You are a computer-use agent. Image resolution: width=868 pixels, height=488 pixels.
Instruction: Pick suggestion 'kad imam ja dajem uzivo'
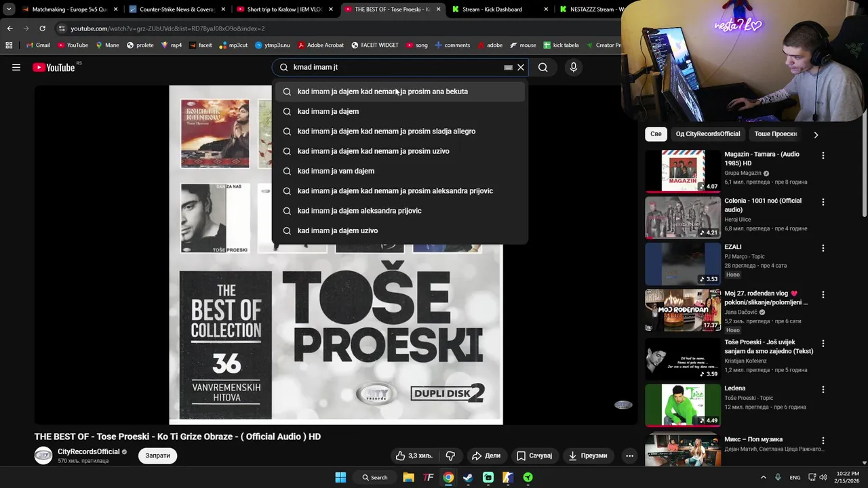tap(399, 230)
